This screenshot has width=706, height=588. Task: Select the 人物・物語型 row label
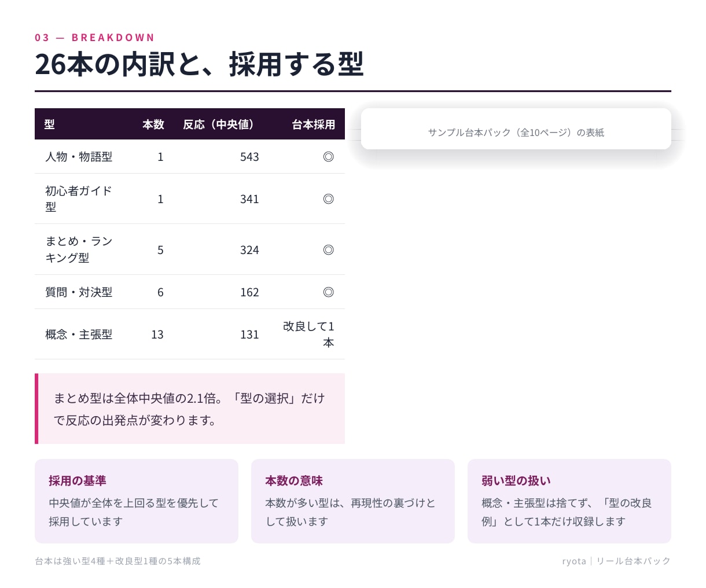79,157
